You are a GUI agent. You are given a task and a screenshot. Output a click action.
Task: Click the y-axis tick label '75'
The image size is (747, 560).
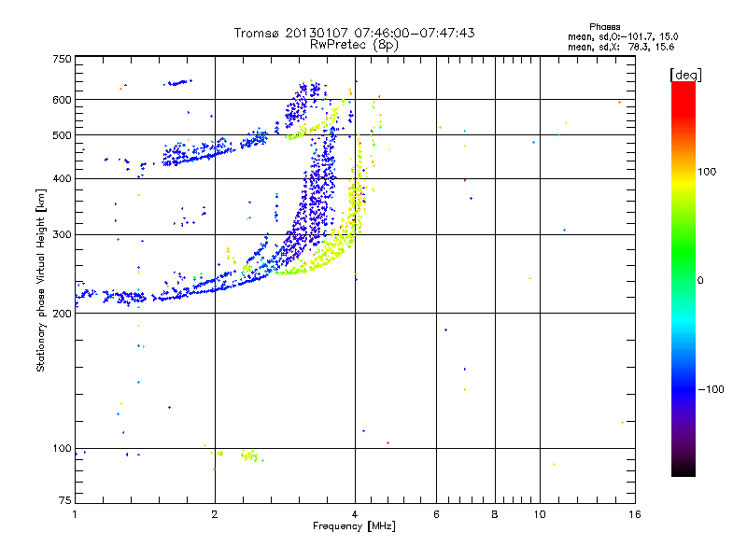coord(65,500)
